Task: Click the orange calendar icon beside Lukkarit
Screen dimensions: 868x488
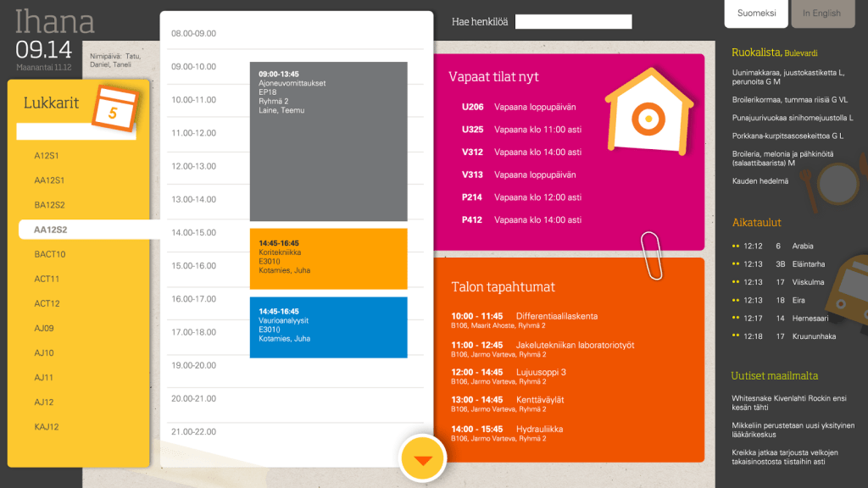Action: coord(114,108)
